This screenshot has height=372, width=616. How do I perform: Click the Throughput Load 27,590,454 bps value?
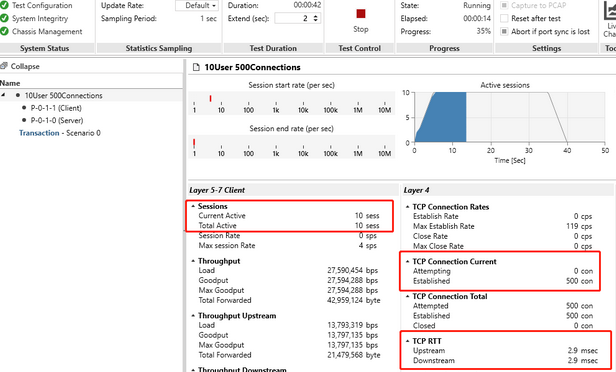[x=352, y=270]
